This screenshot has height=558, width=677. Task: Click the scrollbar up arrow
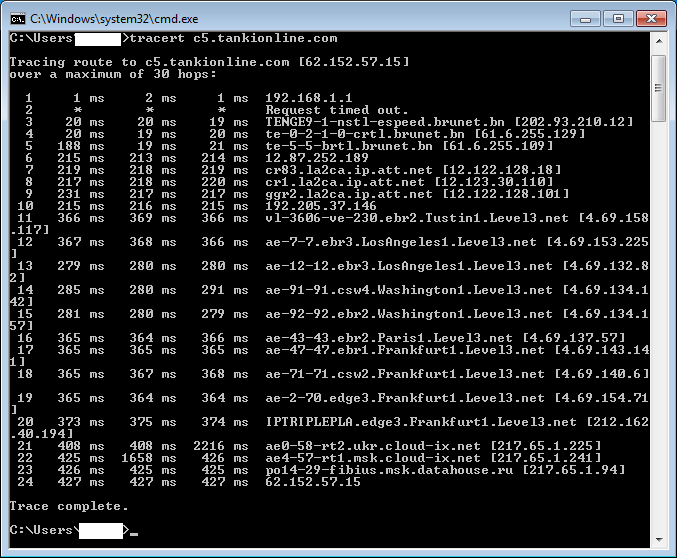pos(658,40)
